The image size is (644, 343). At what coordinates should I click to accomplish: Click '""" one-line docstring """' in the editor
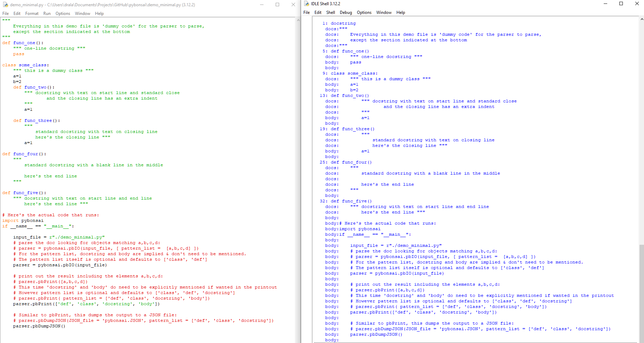[49, 49]
